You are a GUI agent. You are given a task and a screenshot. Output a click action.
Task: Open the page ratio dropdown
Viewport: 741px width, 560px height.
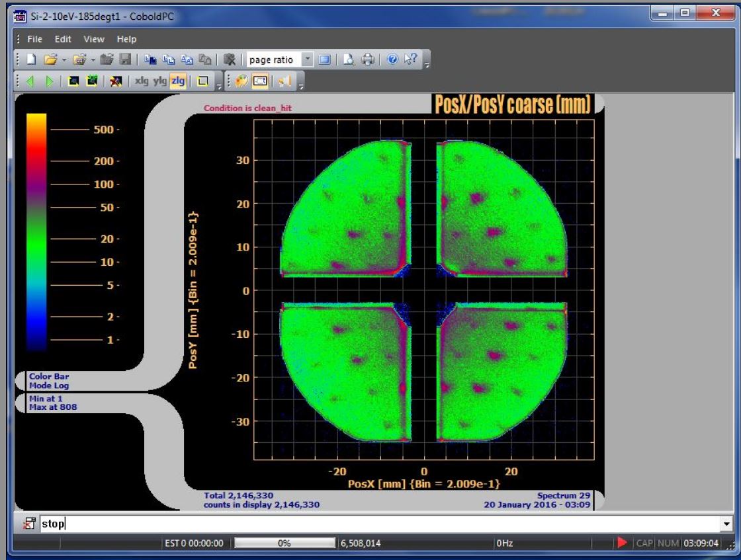click(x=307, y=60)
